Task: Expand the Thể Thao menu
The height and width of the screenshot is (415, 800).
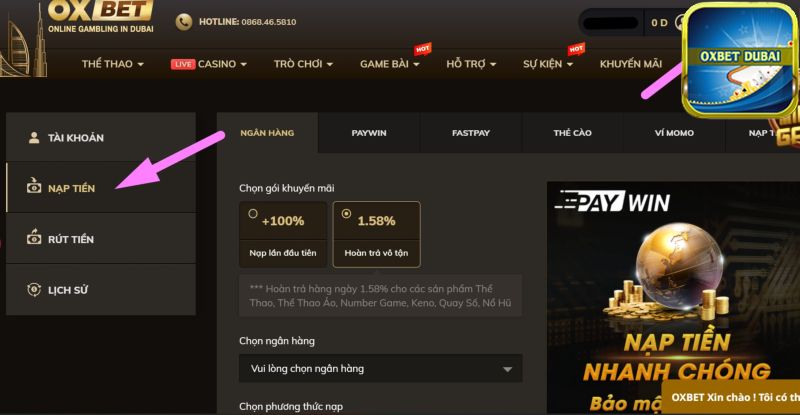Action: tap(113, 64)
